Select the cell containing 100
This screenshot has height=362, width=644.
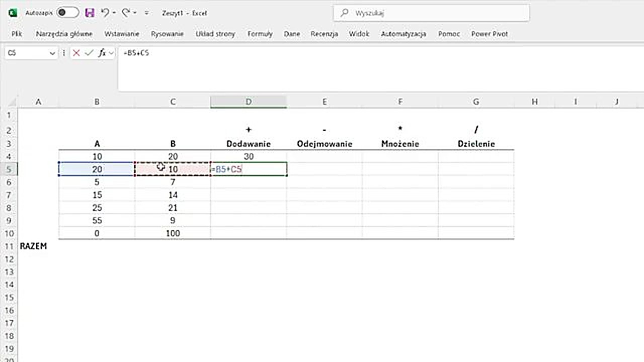[x=173, y=233]
